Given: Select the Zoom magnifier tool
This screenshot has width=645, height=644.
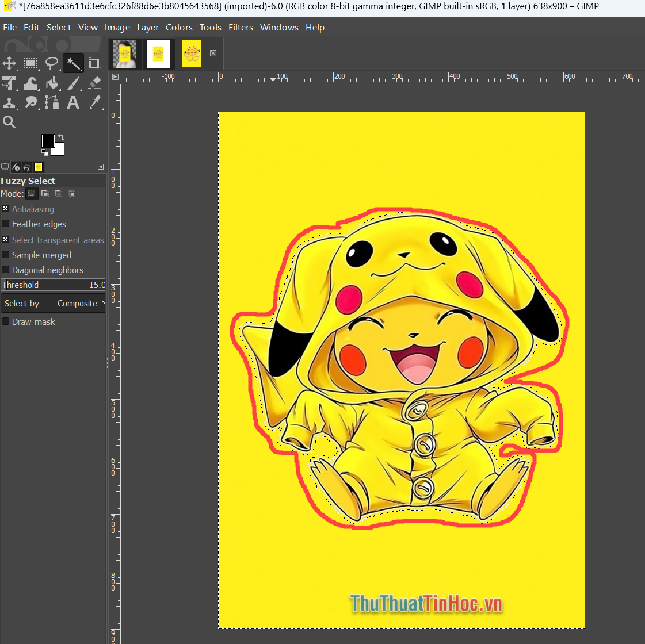Looking at the screenshot, I should pos(9,122).
